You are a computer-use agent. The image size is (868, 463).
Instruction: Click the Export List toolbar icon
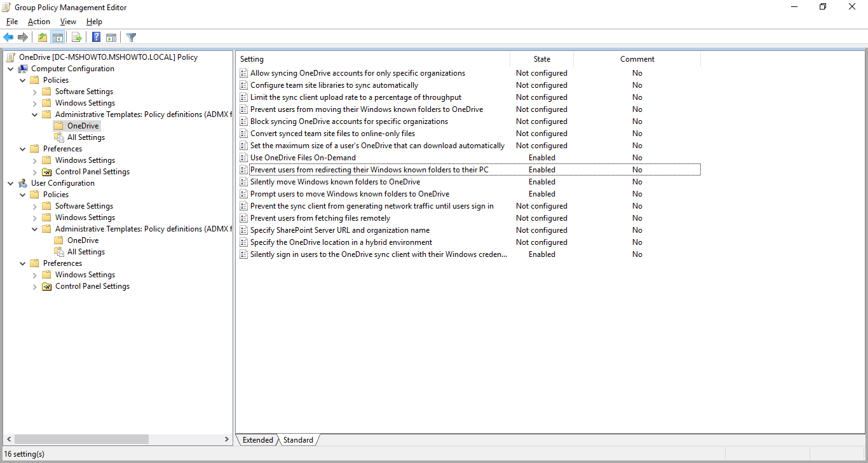click(x=77, y=38)
